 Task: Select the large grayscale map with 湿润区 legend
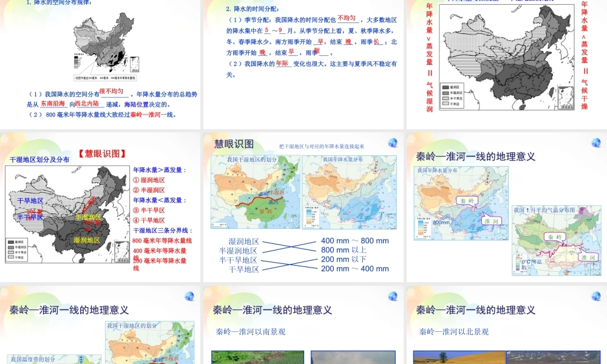click(x=507, y=57)
